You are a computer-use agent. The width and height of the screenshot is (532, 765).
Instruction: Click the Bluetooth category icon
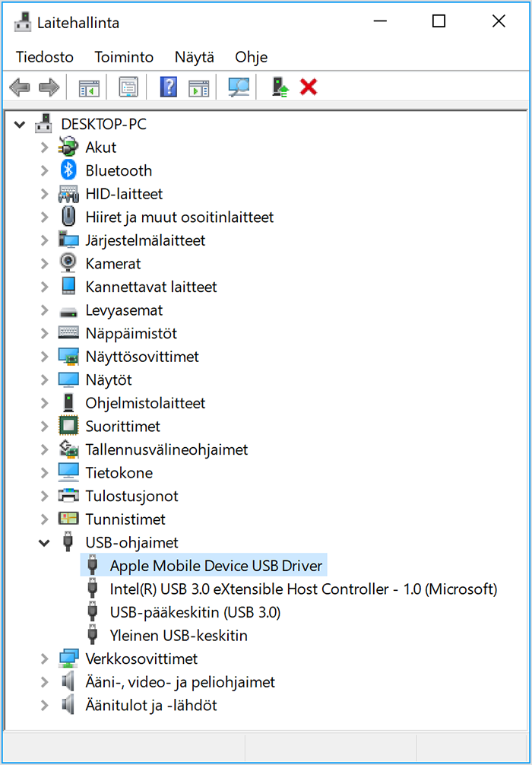click(68, 170)
